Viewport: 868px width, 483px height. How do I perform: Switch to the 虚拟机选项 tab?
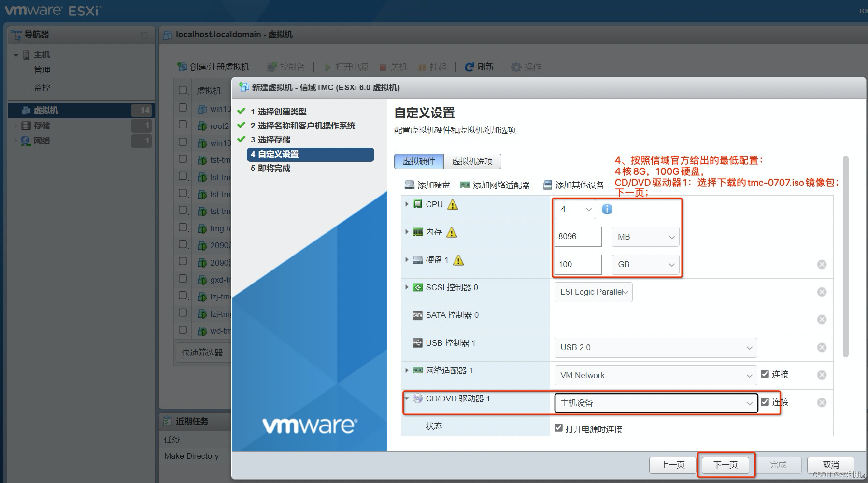coord(472,161)
